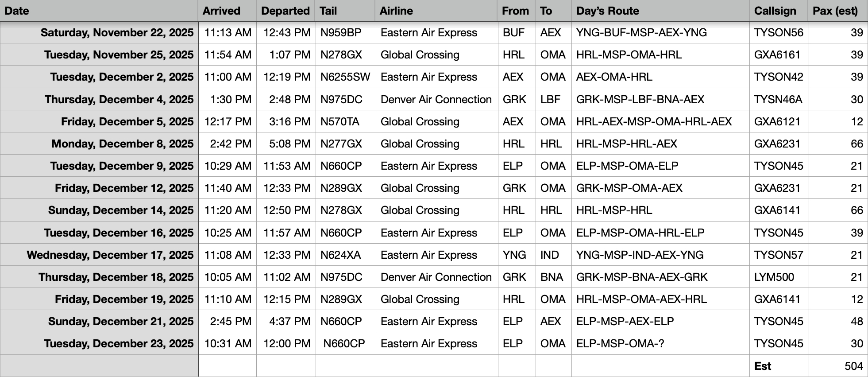Click the Monday, December 8, 2025 date cell
868x377 pixels.
(122, 144)
